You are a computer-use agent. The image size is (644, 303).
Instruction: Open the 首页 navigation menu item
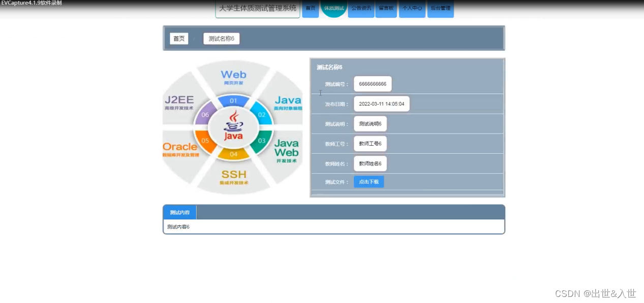pos(311,9)
